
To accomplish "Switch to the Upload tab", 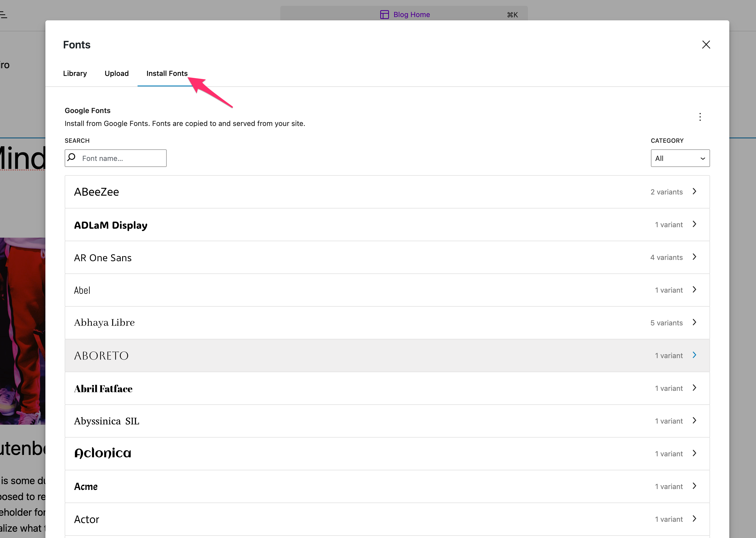I will tap(117, 73).
